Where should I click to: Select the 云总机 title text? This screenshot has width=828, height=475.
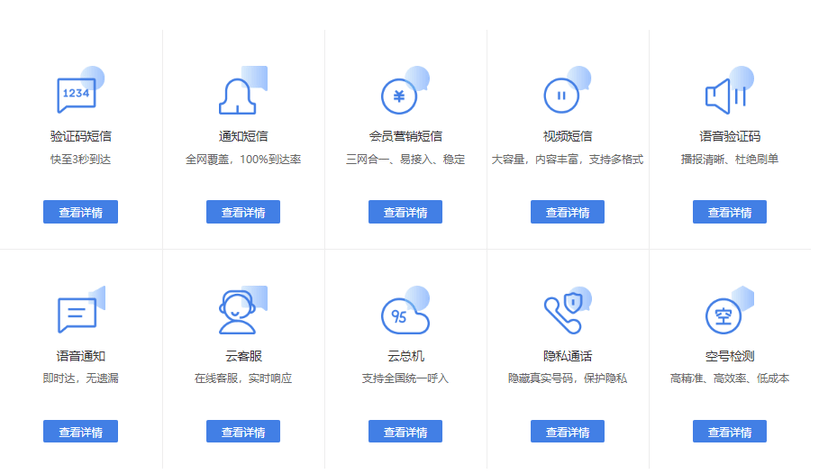[405, 356]
